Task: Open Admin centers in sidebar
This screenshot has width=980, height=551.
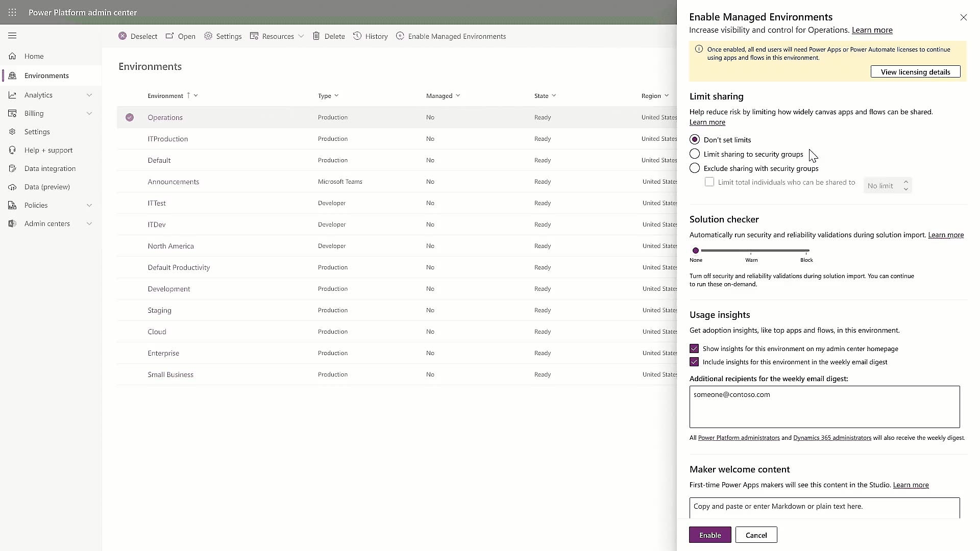Action: 51,223
